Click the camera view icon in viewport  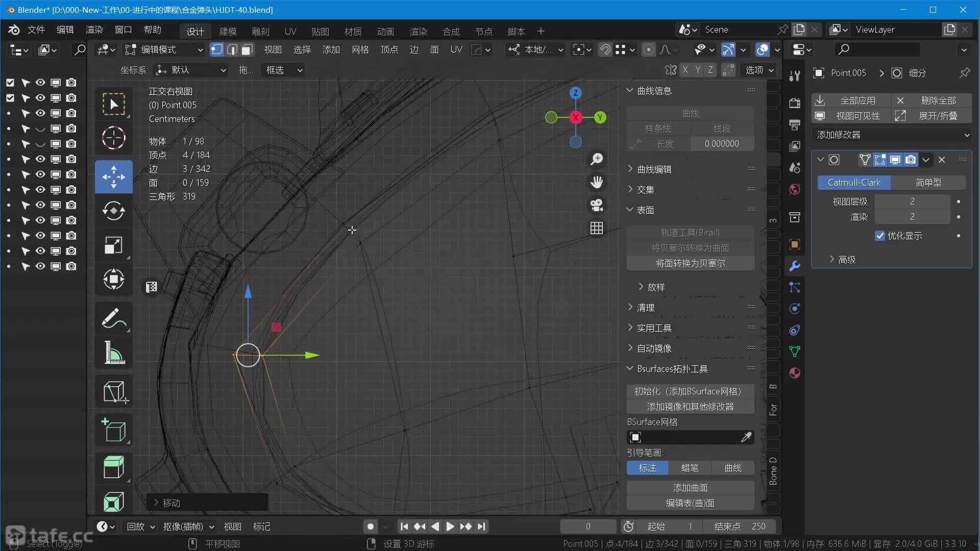click(596, 205)
